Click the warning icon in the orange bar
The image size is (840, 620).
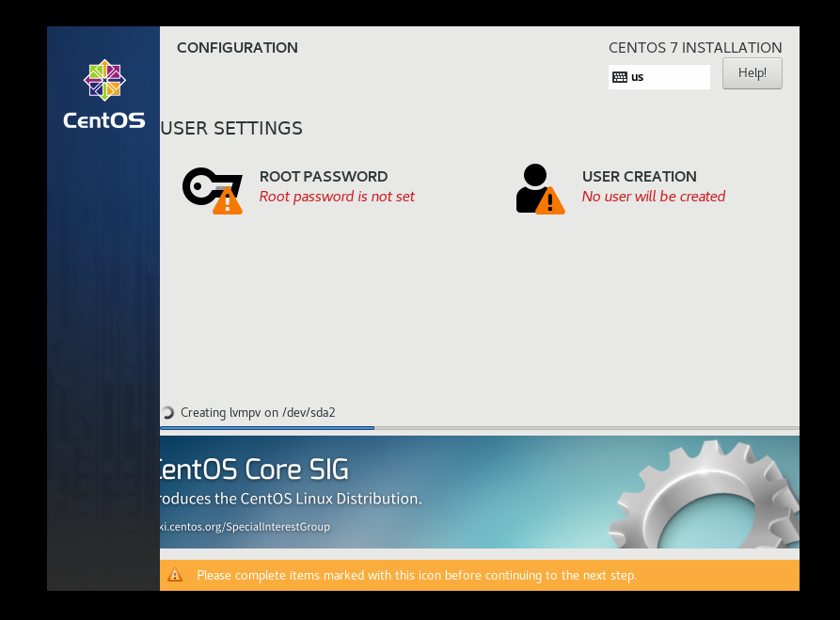[175, 575]
